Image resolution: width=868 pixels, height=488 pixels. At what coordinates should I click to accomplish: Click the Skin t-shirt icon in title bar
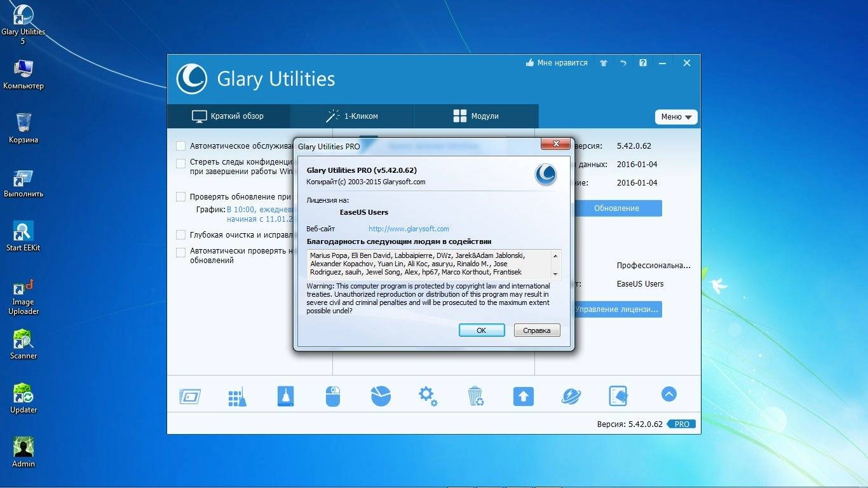tap(604, 63)
